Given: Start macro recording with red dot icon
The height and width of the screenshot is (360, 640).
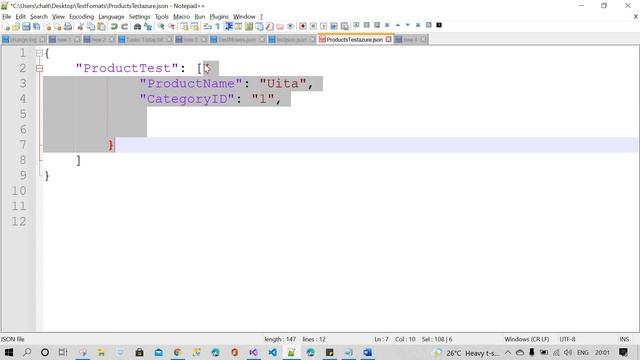Looking at the screenshot, I should 302,27.
